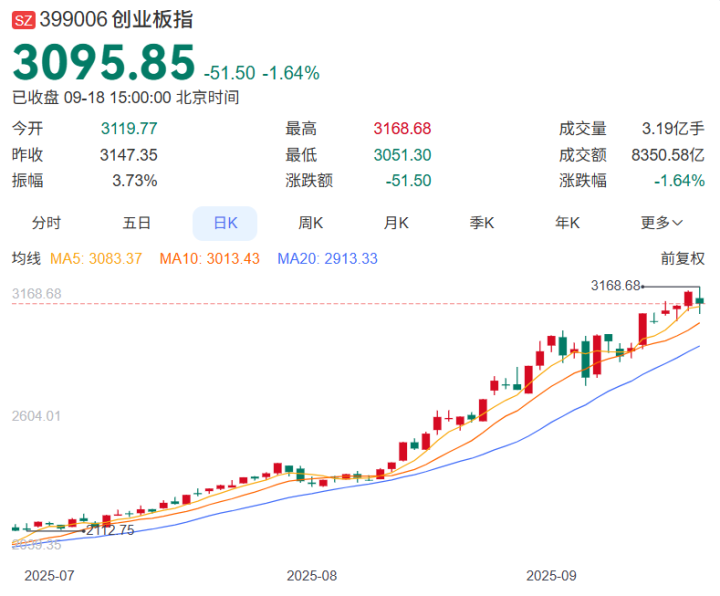The image size is (720, 596).
Task: Switch to the 周K weekly chart tab
Action: pos(311,223)
